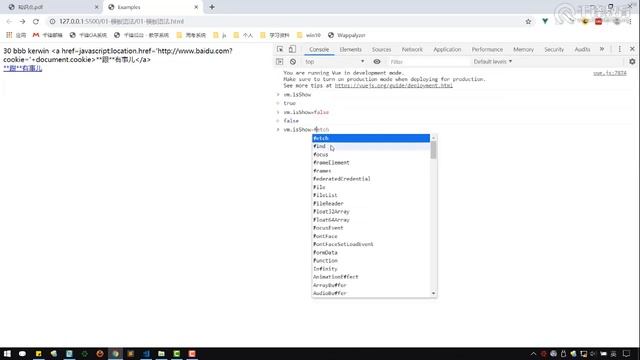640x360 pixels.
Task: Click the eye icon for live expressions
Action: click(377, 62)
